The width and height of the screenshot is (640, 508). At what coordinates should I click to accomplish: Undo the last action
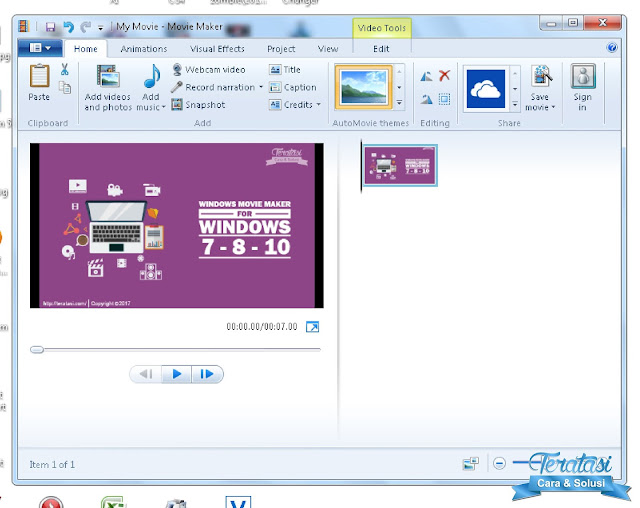click(x=69, y=27)
